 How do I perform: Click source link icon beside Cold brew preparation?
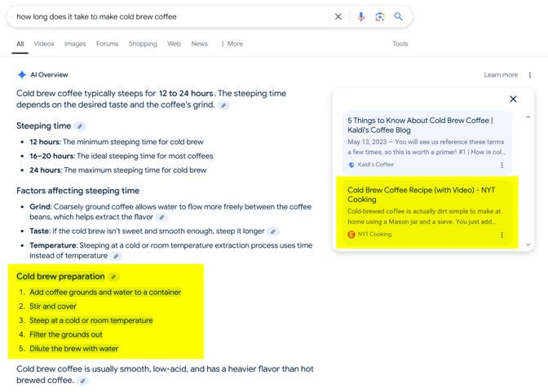click(x=113, y=277)
